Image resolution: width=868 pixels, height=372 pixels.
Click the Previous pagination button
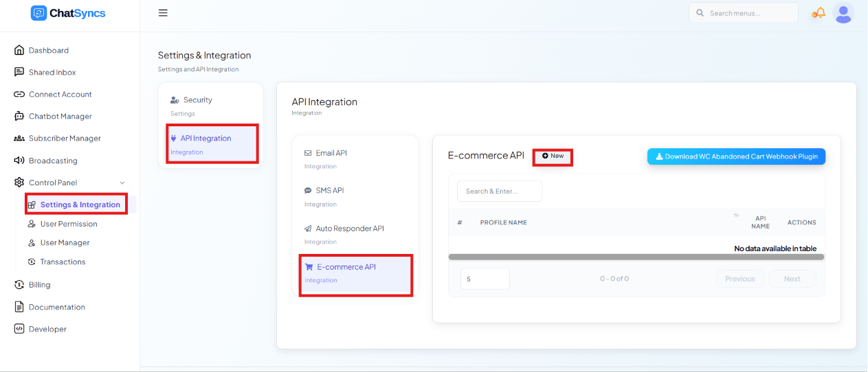[x=740, y=279]
